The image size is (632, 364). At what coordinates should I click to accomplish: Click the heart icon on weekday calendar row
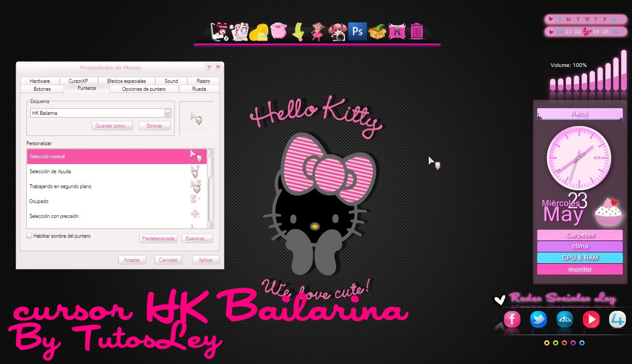pos(551,19)
